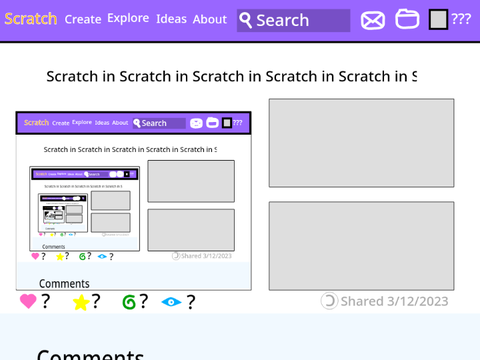Go to Ideas in the top navigation bar
The image size is (480, 360).
pyautogui.click(x=171, y=19)
